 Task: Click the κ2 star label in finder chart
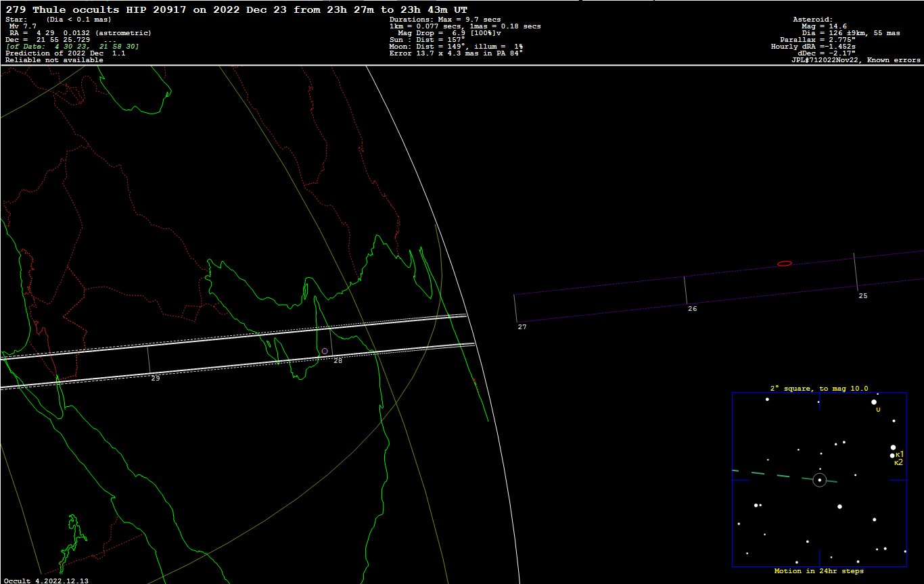[x=898, y=463]
